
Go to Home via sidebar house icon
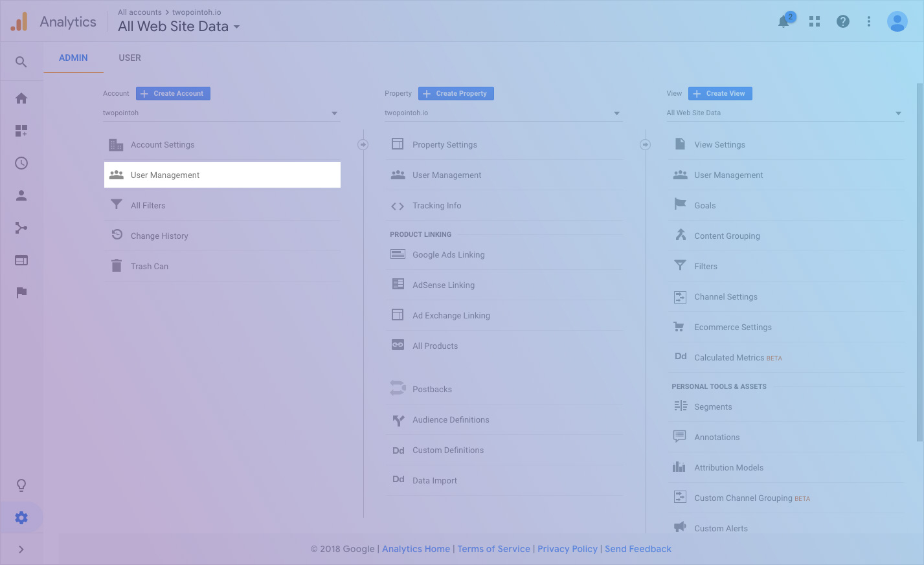point(21,98)
